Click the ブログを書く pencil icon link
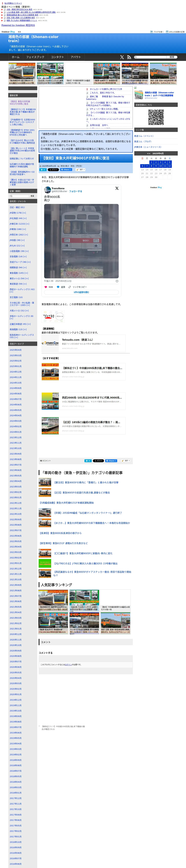 click(157, 32)
